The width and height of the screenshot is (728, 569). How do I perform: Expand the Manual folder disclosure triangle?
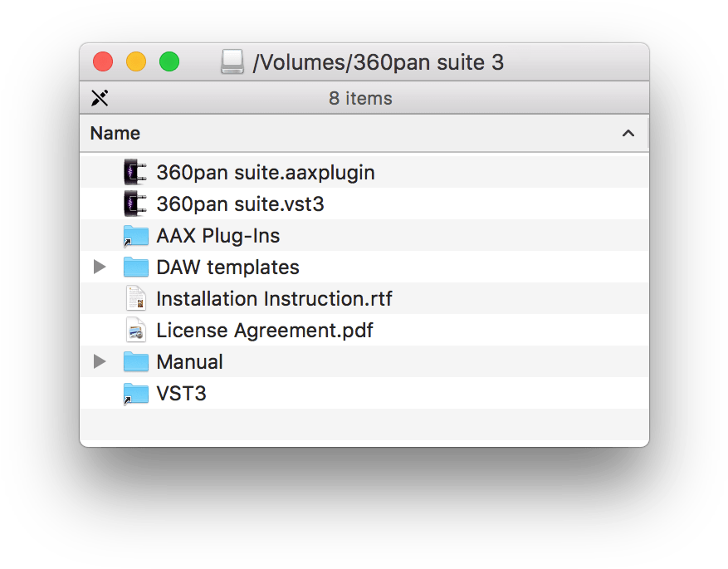pos(100,362)
